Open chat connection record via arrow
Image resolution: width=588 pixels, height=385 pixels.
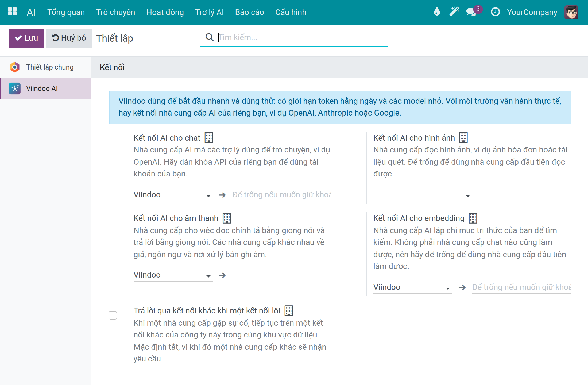pyautogui.click(x=222, y=195)
